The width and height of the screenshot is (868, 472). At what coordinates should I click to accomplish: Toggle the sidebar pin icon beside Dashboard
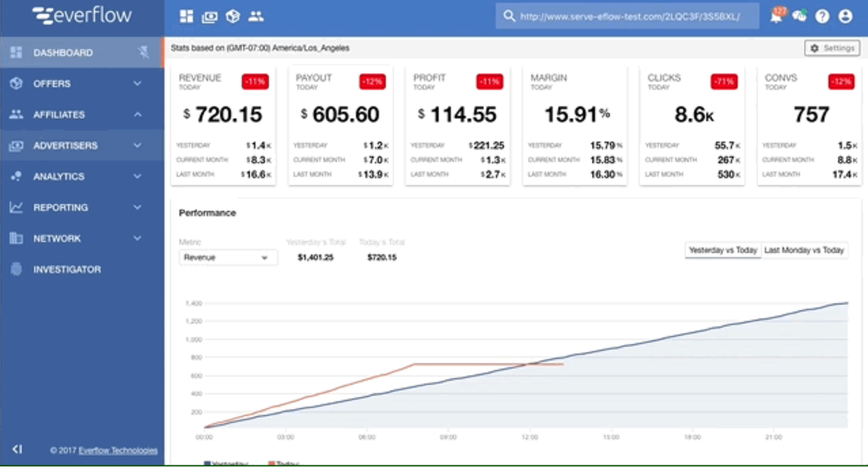143,52
